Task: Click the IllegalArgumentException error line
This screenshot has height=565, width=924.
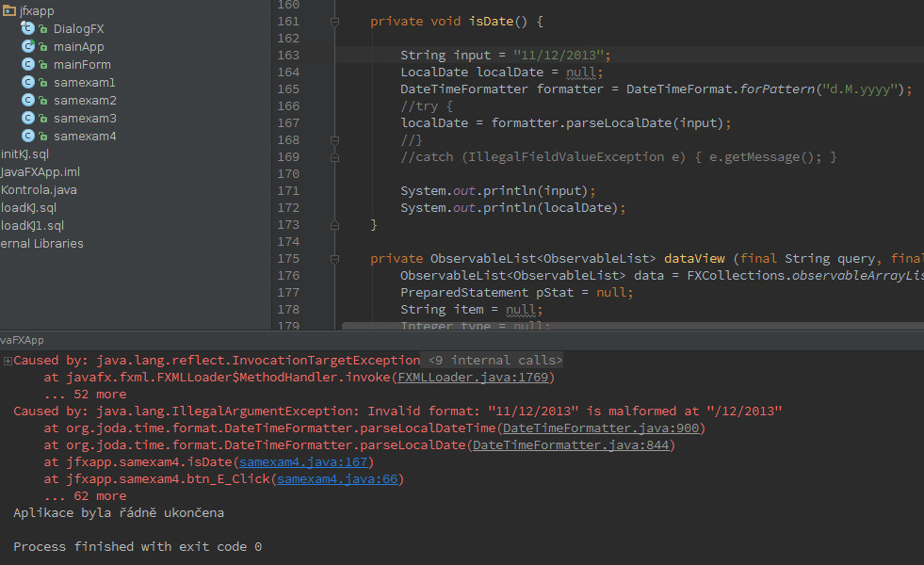Action: click(397, 411)
